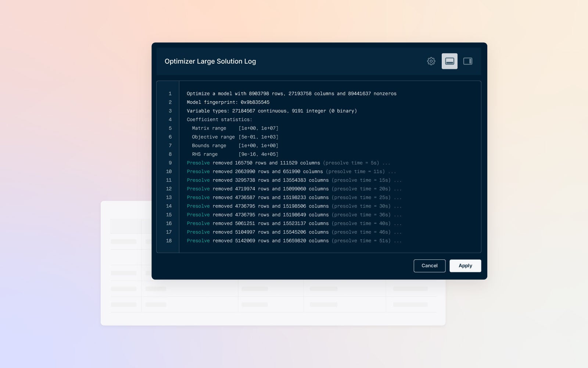Image resolution: width=588 pixels, height=368 pixels.
Task: Click the Coefficient statistics line
Action: (219, 119)
